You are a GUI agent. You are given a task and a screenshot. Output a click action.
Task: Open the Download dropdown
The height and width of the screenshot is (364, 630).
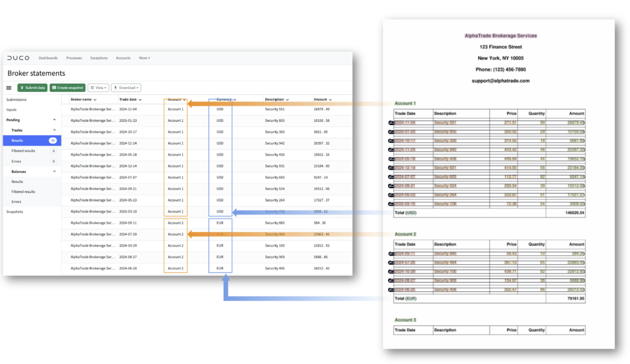click(126, 88)
